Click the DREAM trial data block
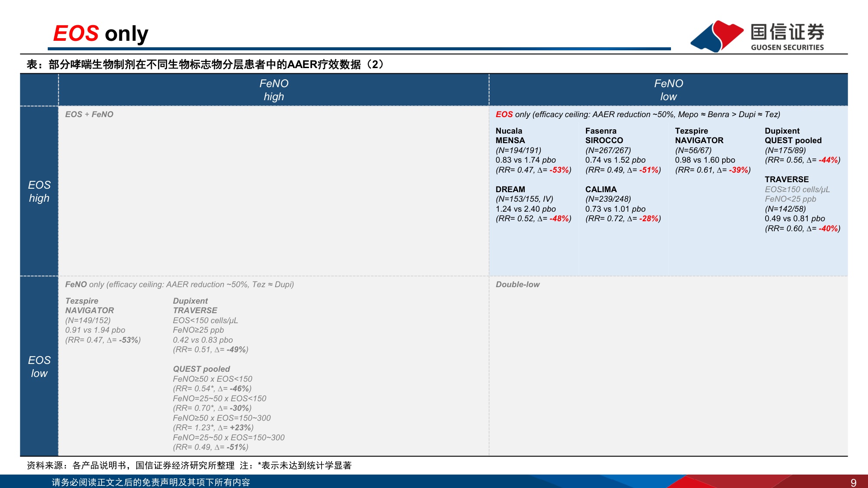Screen dimensions: 868x488 (x=533, y=204)
